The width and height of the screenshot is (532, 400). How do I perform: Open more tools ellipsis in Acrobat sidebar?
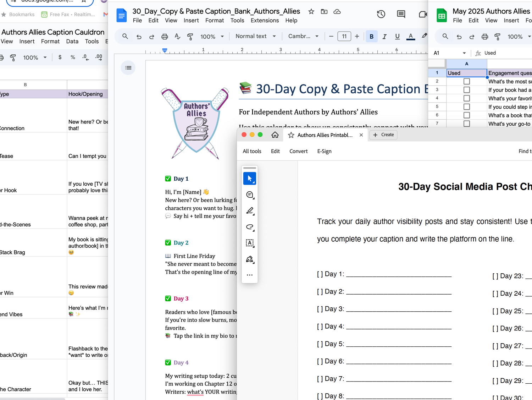pos(250,275)
